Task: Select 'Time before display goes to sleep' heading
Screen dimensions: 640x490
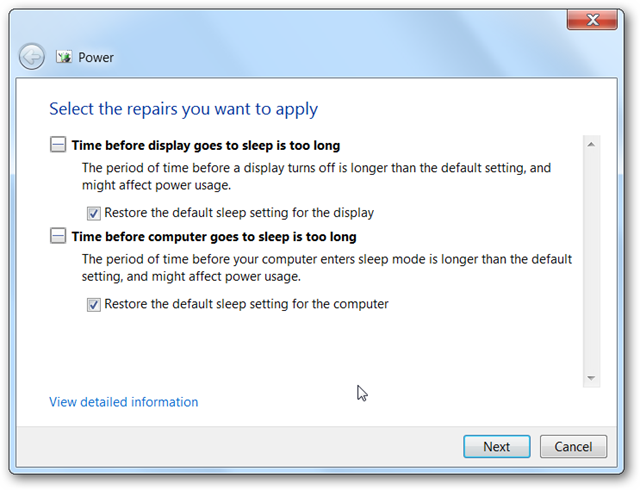Action: pos(206,145)
